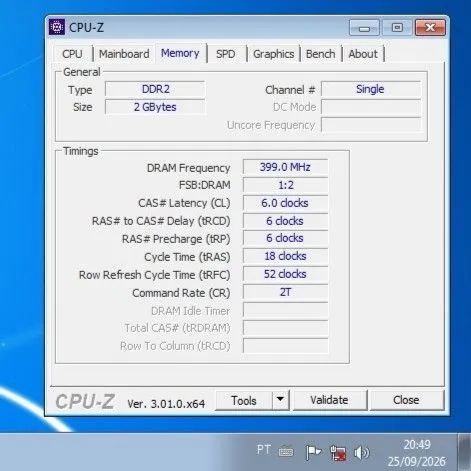
Task: Maximize the CPU-Z window
Action: click(x=397, y=28)
